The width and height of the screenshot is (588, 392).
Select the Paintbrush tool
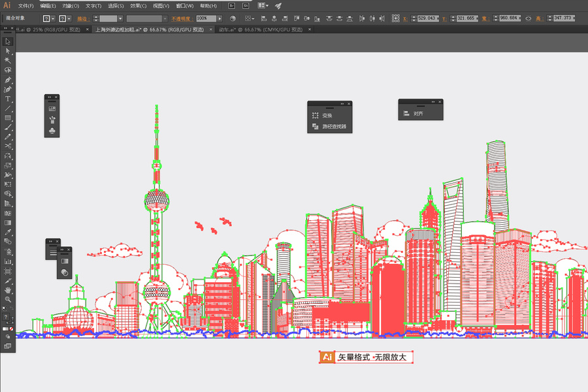pyautogui.click(x=7, y=127)
